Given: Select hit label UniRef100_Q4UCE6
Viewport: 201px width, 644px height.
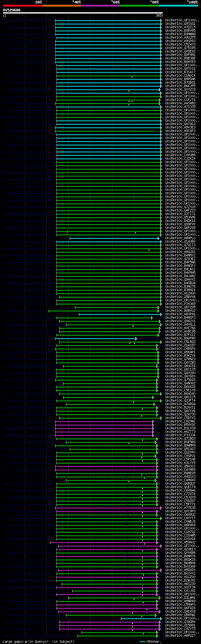Looking at the screenshot, I should click(x=180, y=366).
